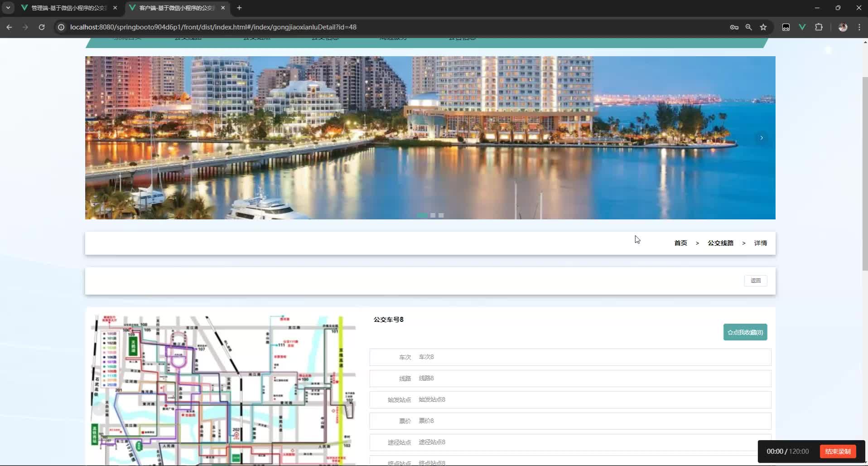Click the Vue devtools extension icon
Screen dimensions: 868x466
(x=802, y=27)
